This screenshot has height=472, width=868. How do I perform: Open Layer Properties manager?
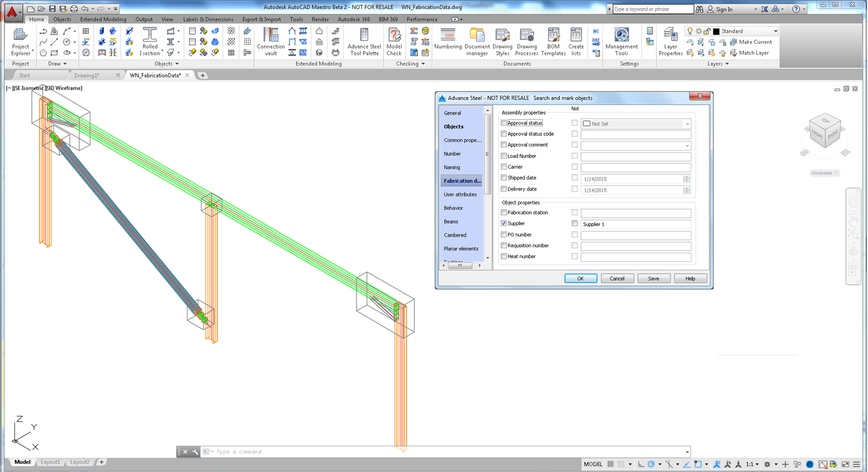(671, 42)
